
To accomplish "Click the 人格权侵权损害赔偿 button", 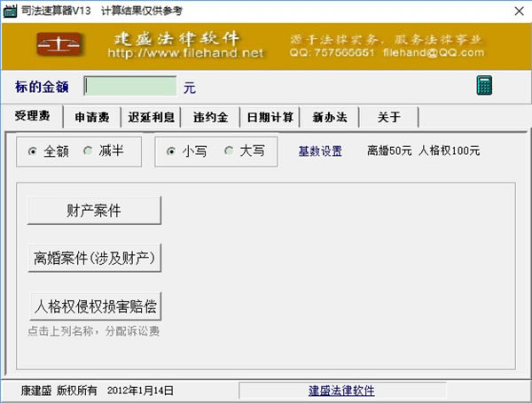I will click(95, 306).
